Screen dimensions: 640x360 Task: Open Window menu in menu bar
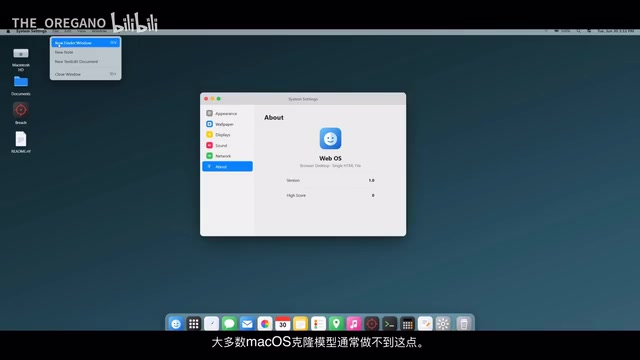[x=99, y=31]
